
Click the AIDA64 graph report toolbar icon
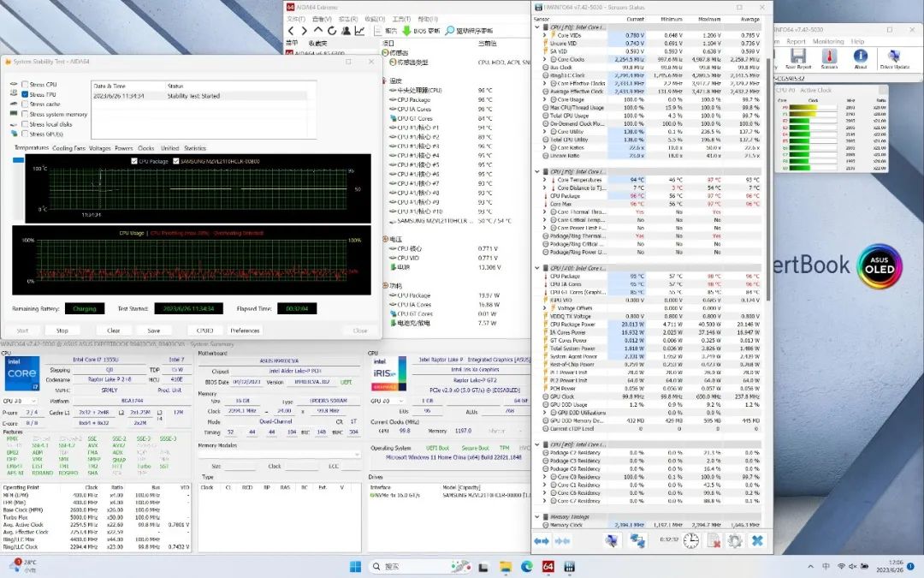(x=360, y=31)
